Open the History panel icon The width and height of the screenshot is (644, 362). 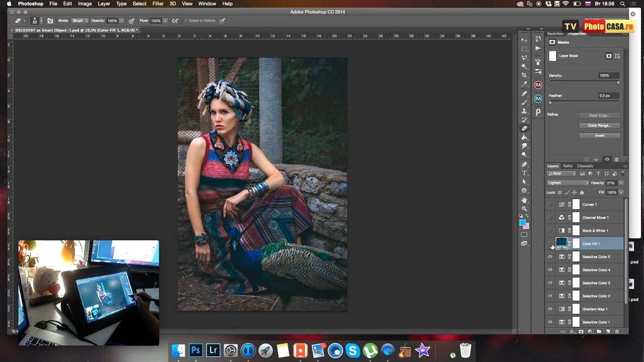(x=538, y=39)
